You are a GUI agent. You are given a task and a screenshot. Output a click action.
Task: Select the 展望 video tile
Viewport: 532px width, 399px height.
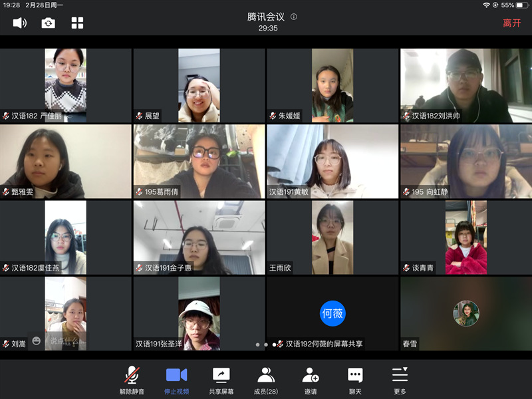point(199,86)
